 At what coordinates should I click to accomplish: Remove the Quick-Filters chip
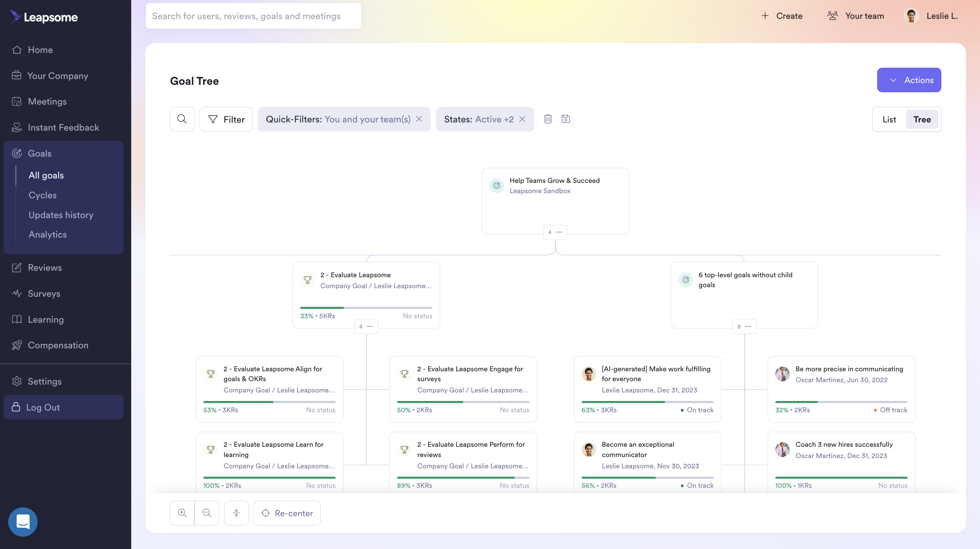click(419, 119)
